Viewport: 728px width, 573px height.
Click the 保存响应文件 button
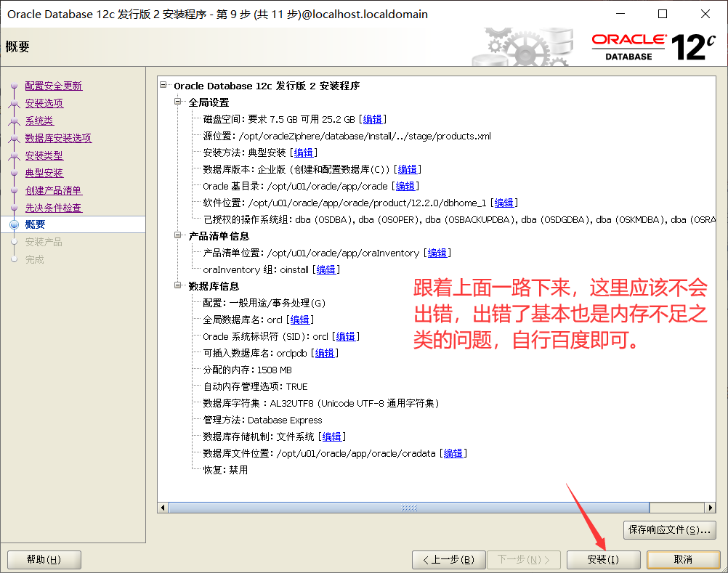pos(669,530)
